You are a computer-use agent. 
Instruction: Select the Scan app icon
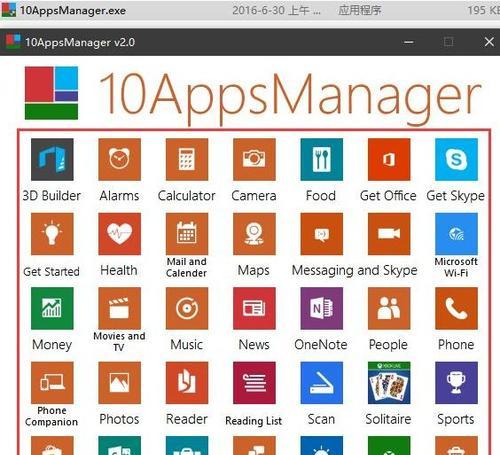321,383
